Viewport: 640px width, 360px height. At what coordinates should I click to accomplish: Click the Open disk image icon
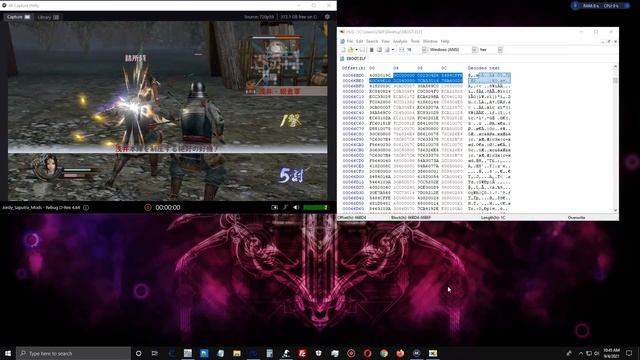click(387, 50)
